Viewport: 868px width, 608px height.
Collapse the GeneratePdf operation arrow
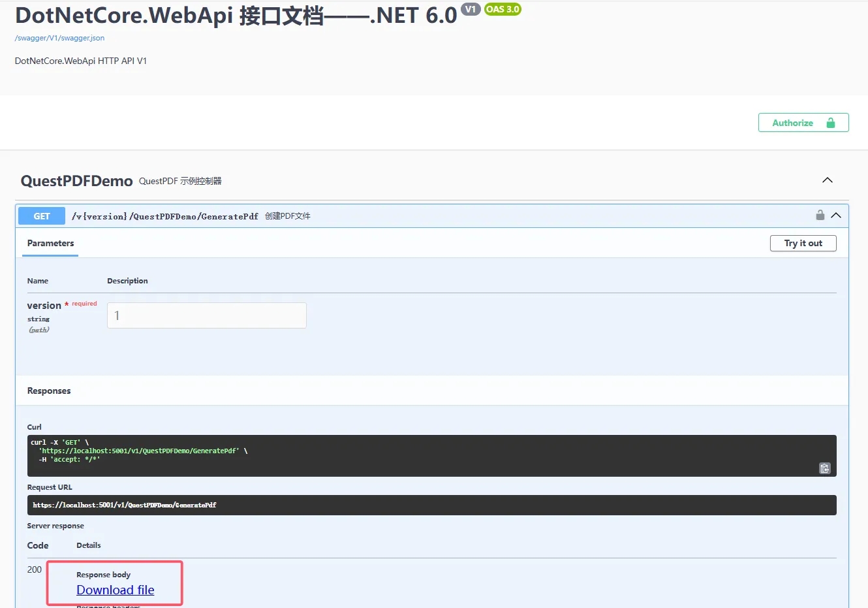836,216
